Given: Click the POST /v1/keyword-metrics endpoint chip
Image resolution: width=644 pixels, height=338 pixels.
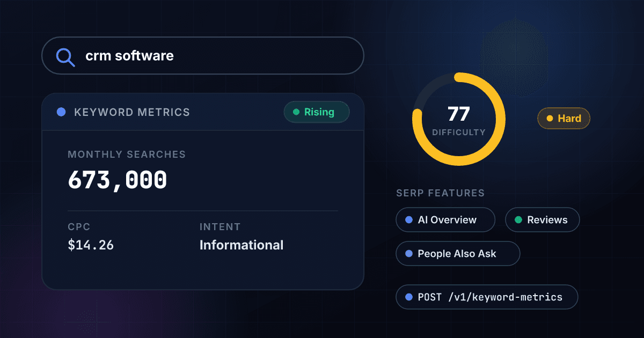Looking at the screenshot, I should click(x=487, y=297).
